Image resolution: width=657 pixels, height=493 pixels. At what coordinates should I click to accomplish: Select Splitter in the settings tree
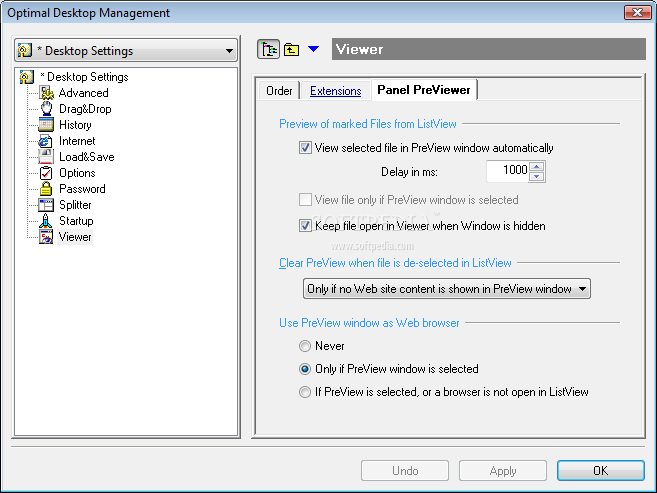75,205
